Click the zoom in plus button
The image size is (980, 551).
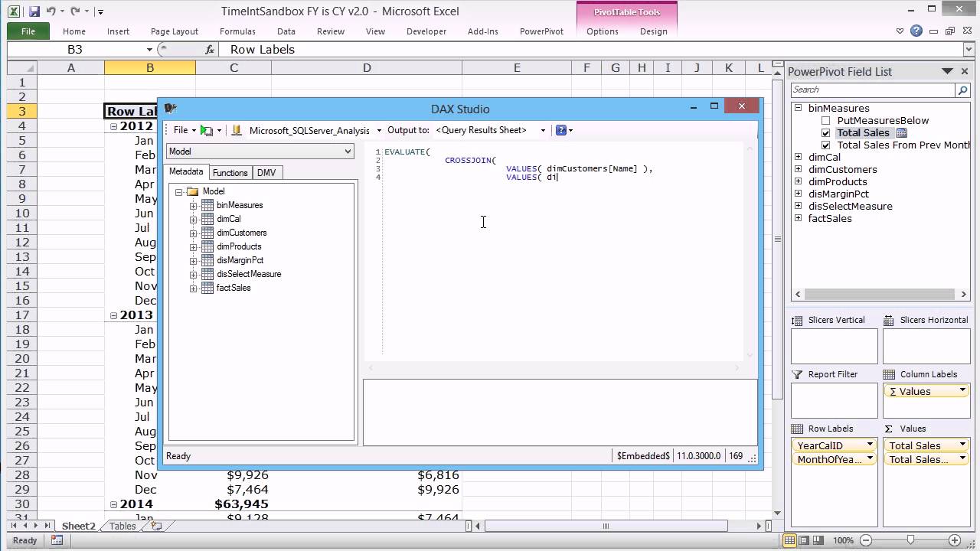953,540
